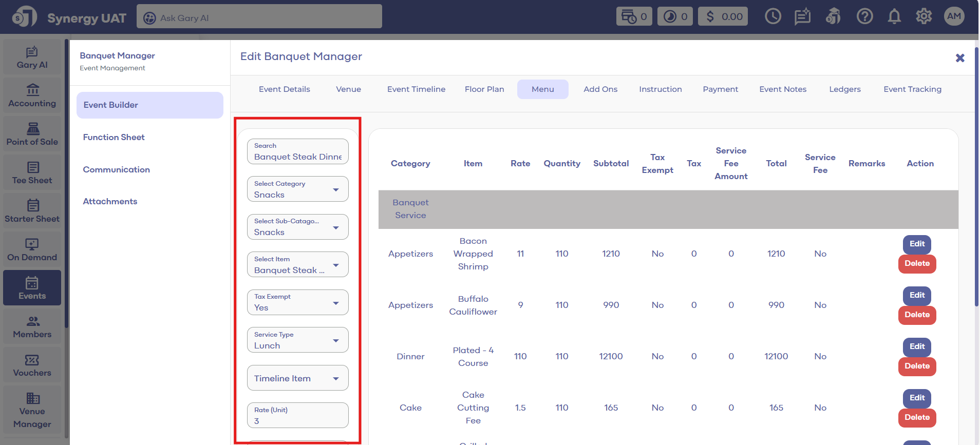Switch to the Add Ons tab
Screen dimensions: 980x445
point(600,89)
